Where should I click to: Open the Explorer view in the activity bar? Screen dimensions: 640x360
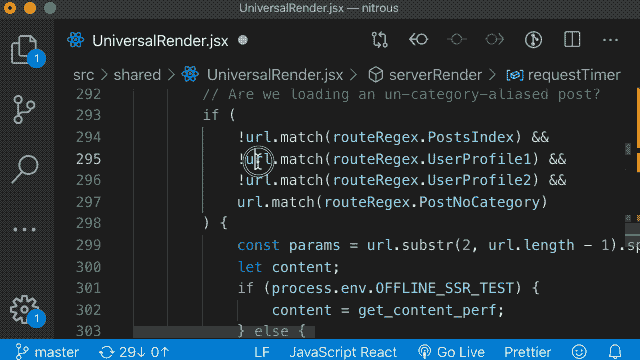(x=24, y=50)
